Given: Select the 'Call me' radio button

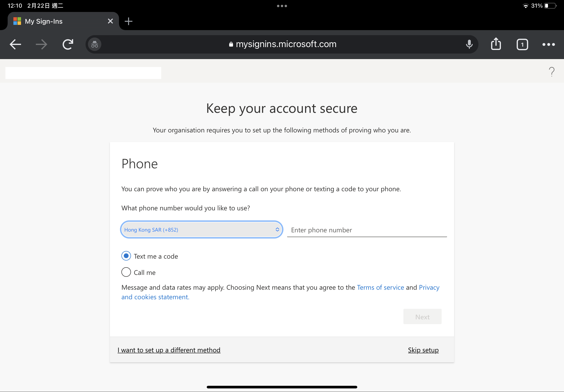Looking at the screenshot, I should coord(126,272).
